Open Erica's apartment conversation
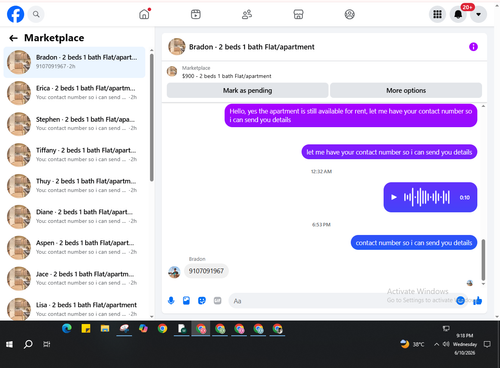500x368 pixels. [x=74, y=93]
